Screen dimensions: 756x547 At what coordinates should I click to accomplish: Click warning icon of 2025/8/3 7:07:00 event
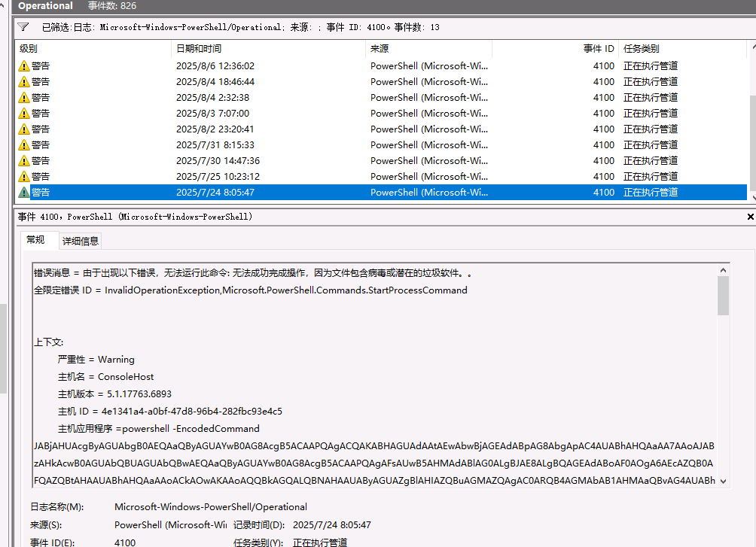pyautogui.click(x=24, y=114)
